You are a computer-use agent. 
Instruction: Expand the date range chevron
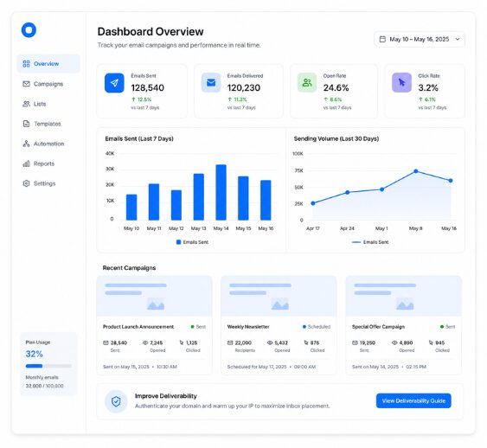point(458,39)
